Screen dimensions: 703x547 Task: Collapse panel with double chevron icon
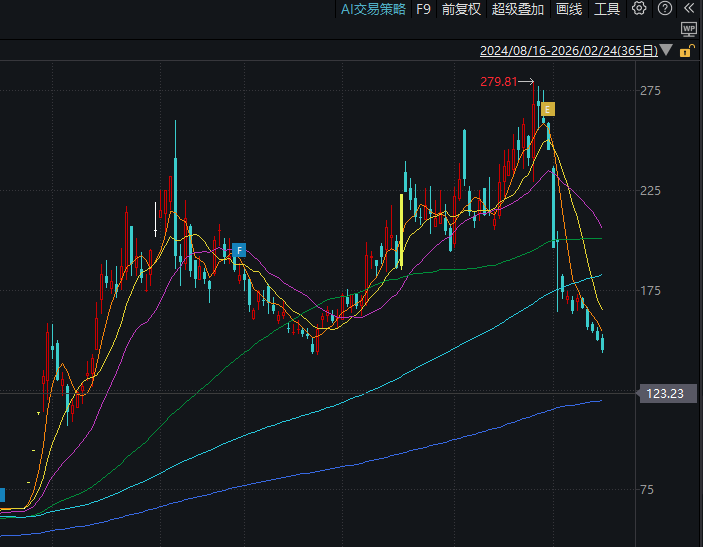pyautogui.click(x=688, y=9)
